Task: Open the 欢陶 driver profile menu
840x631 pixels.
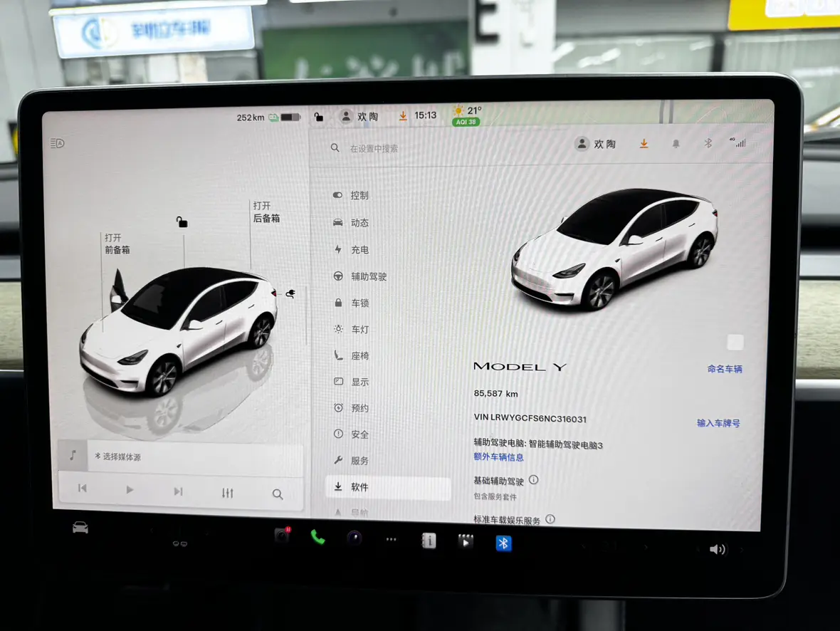Action: tap(595, 144)
